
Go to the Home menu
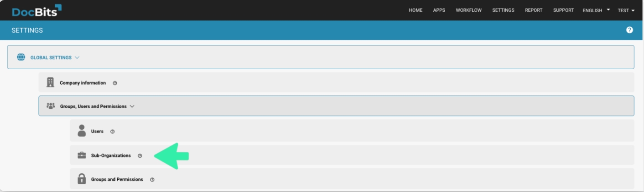coord(415,10)
